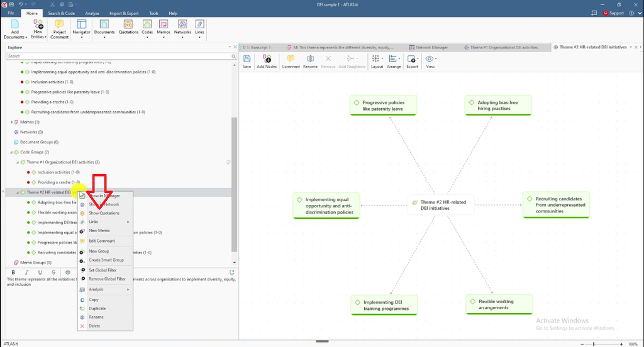Open the Layout options
644x347 pixels.
tap(377, 62)
